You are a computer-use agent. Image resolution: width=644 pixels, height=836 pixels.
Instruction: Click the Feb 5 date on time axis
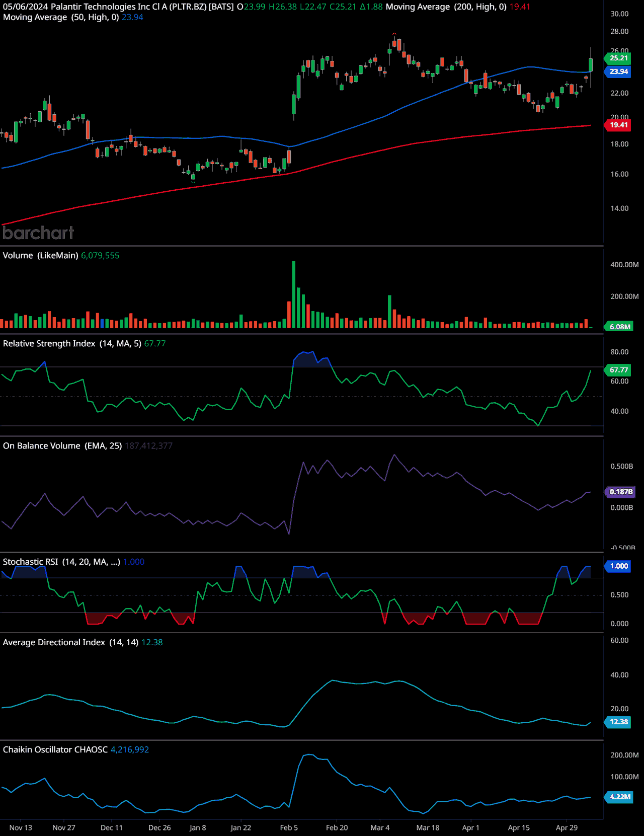[289, 827]
